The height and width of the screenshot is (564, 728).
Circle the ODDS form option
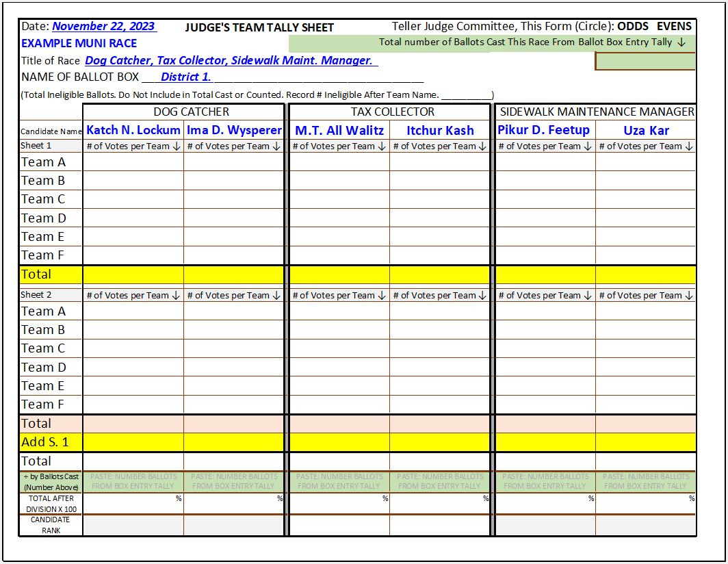[632, 27]
